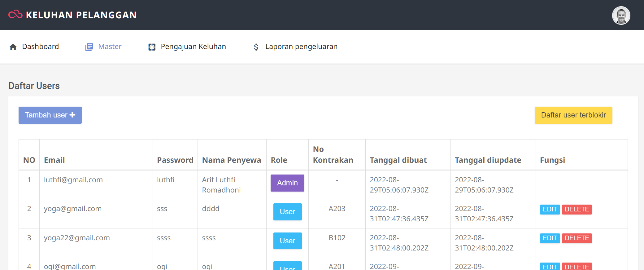This screenshot has width=644, height=270.
Task: Delete the yoga@gmail.com user
Action: point(577,209)
